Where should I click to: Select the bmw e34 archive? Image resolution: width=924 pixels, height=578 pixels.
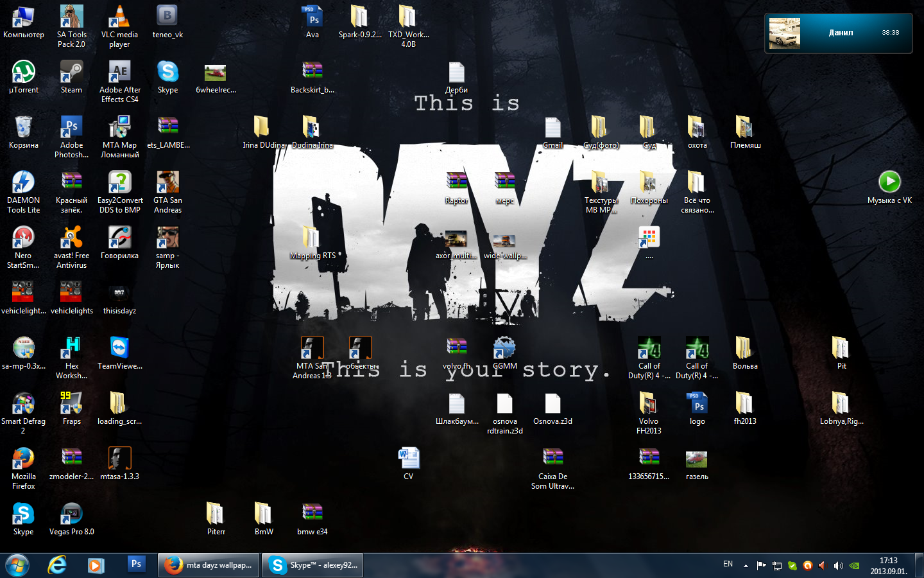(312, 520)
